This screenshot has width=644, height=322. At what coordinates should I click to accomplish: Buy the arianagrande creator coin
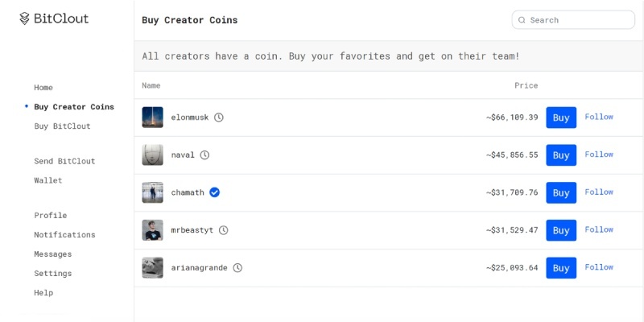[561, 268]
